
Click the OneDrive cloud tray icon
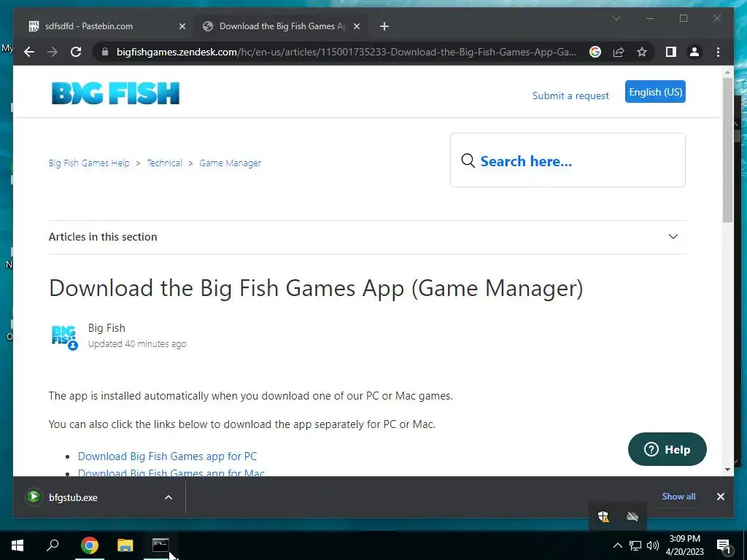[632, 516]
